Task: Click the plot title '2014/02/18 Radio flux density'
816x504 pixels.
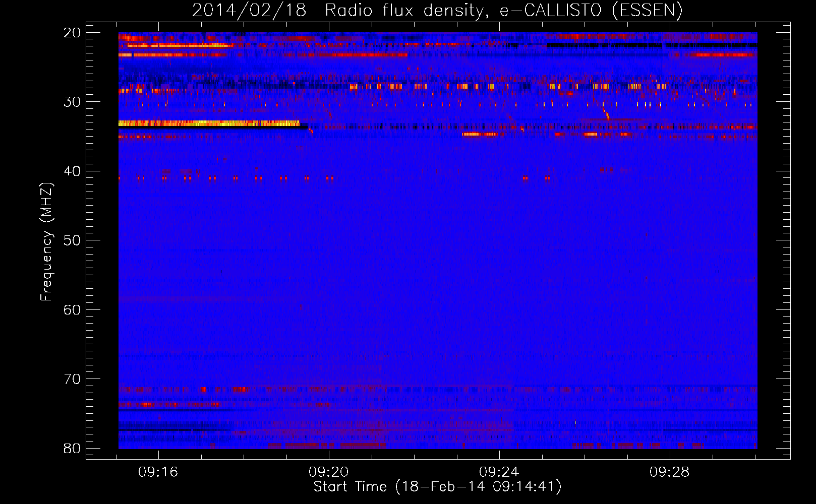Action: point(437,10)
